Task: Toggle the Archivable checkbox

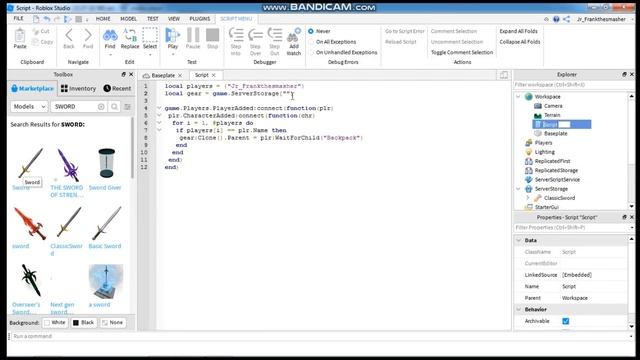Action: pyautogui.click(x=565, y=321)
